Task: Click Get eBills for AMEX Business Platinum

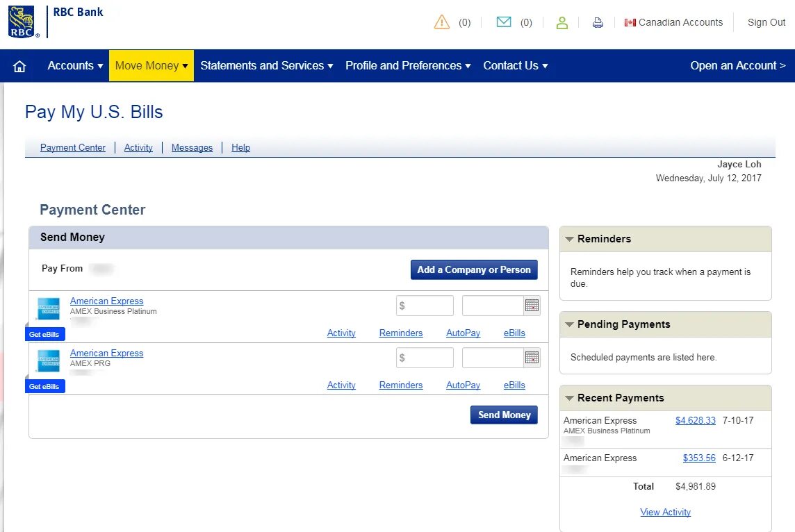Action: pos(44,334)
